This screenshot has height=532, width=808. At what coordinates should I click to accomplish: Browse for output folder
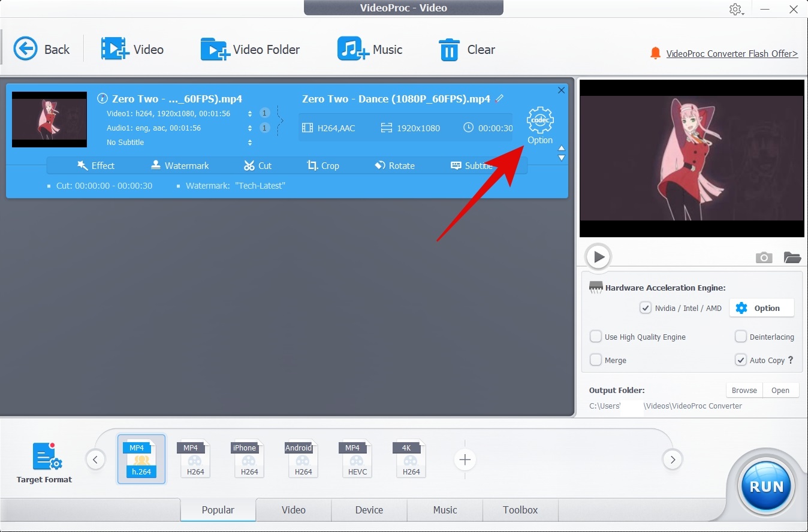[x=744, y=390]
